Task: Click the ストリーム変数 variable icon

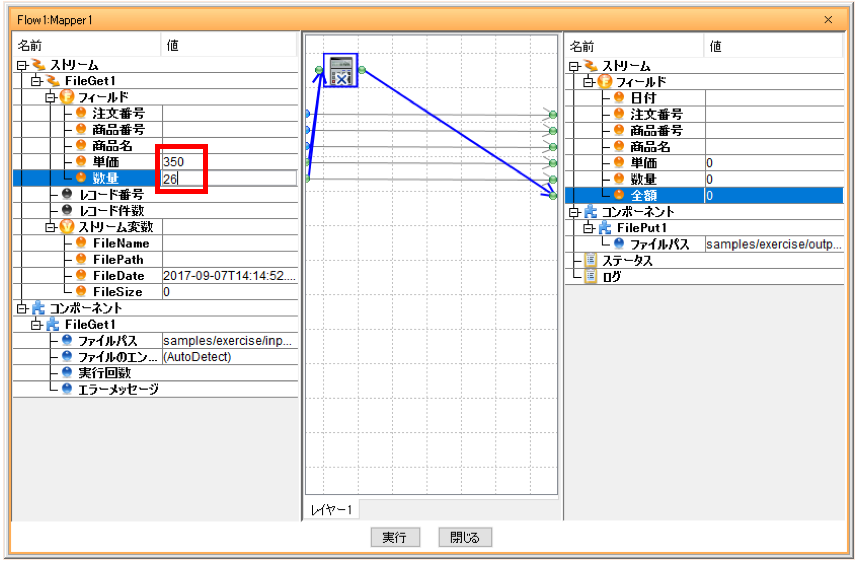Action: coord(67,226)
